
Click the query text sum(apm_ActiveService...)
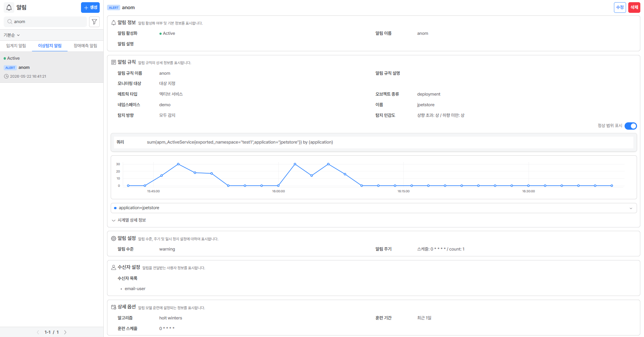[240, 142]
